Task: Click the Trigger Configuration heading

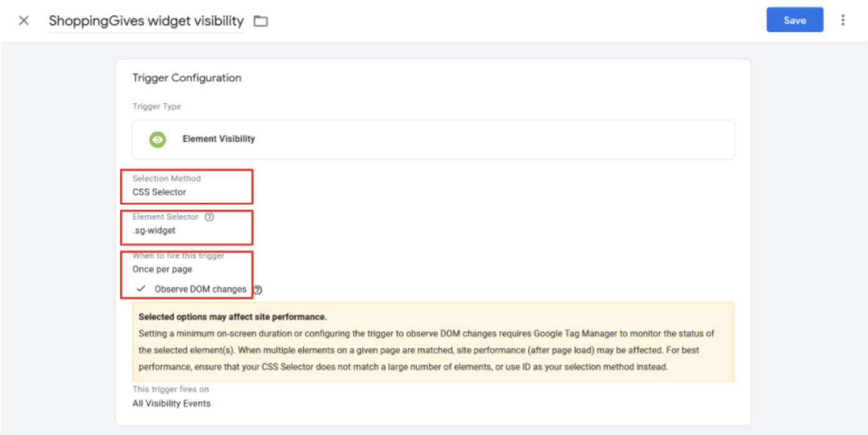Action: point(187,78)
